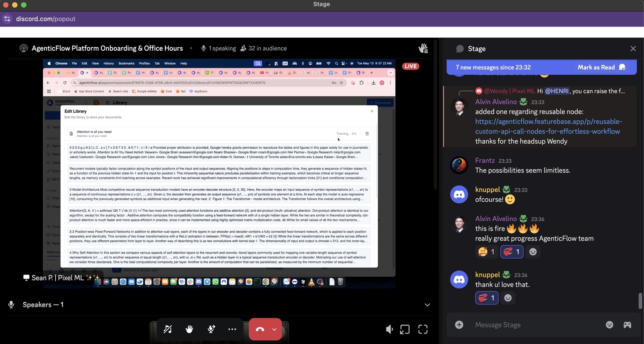Click the game controller apps icon
The height and width of the screenshot is (344, 644).
[627, 325]
